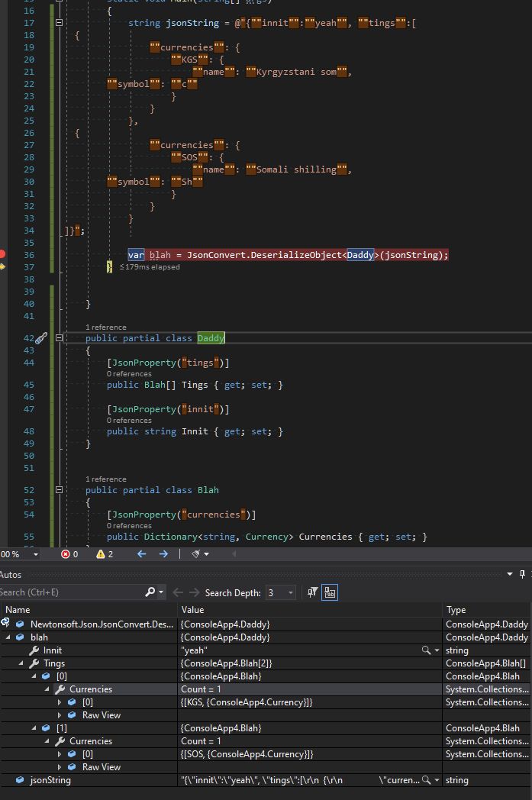The height and width of the screenshot is (800, 532).
Task: Click the Daddy type in DeserializeObject<Daddy> on line 36
Action: (x=360, y=255)
